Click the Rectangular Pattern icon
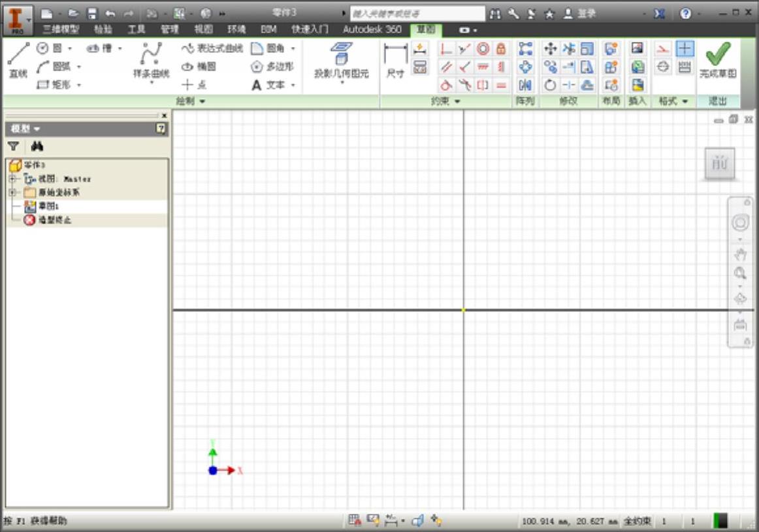The width and height of the screenshot is (759, 532). pos(525,48)
